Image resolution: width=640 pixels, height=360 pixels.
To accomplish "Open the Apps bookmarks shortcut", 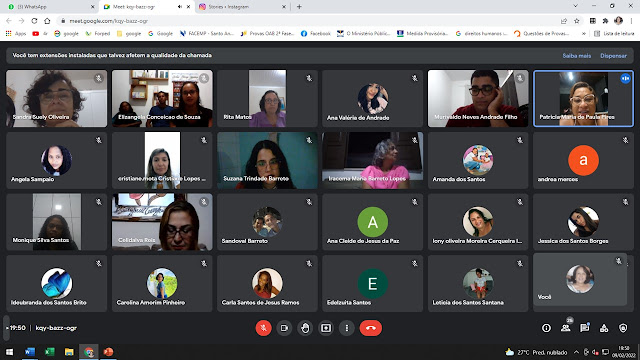I will [x=16, y=33].
